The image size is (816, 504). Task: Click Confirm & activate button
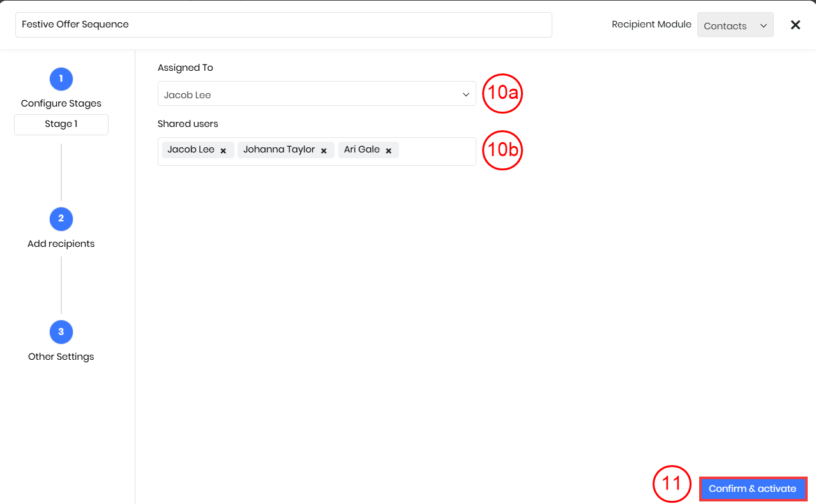pos(753,489)
